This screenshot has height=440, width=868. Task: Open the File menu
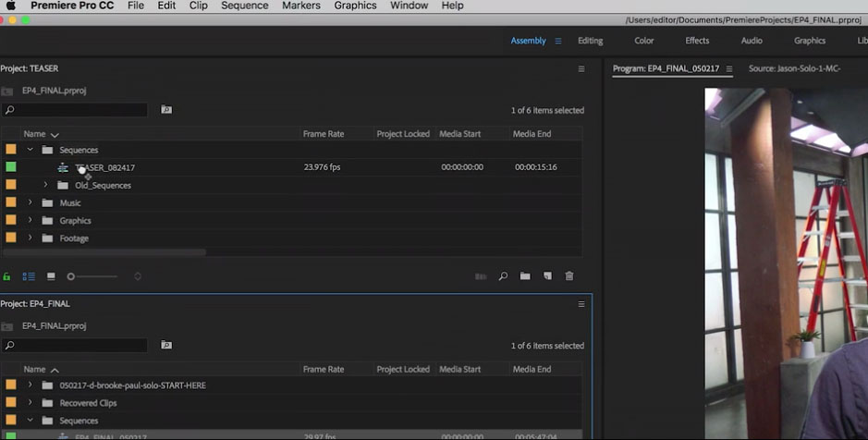coord(136,6)
